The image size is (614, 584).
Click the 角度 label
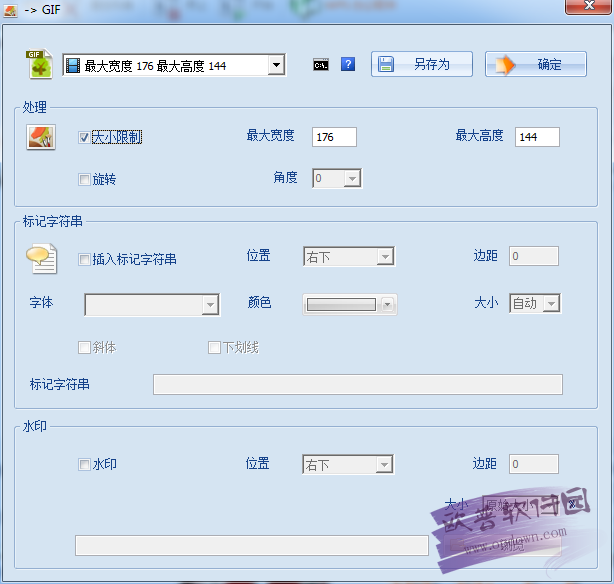[285, 177]
